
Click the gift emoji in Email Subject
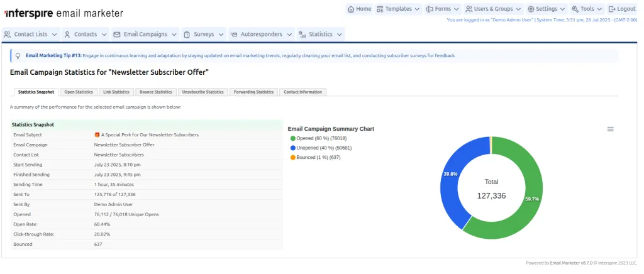coord(97,134)
